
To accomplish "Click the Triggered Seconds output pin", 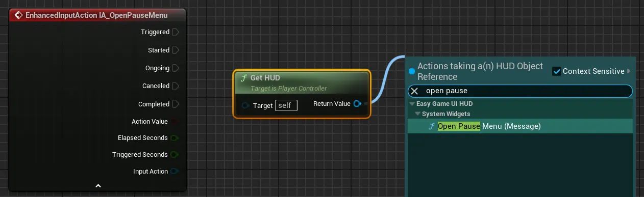I will pos(175,155).
